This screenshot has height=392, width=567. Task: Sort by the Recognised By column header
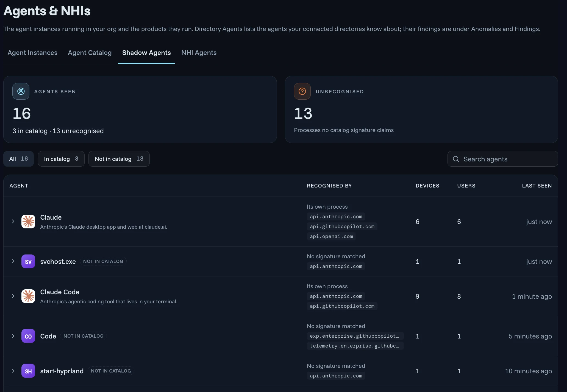click(329, 186)
